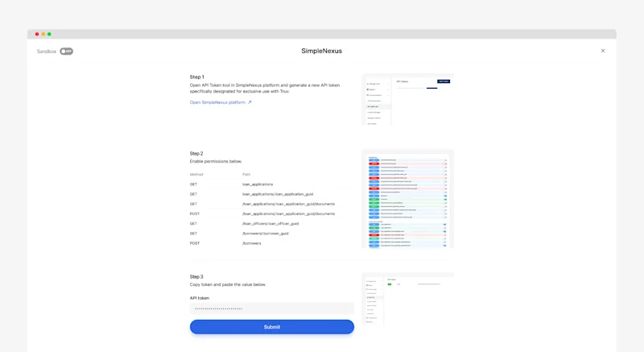
Task: Select 'Copy token and paste the value below.'
Action: tap(228, 284)
